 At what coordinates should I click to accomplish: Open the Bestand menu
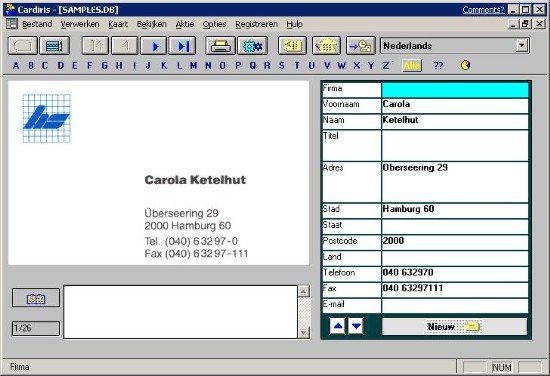[x=37, y=24]
